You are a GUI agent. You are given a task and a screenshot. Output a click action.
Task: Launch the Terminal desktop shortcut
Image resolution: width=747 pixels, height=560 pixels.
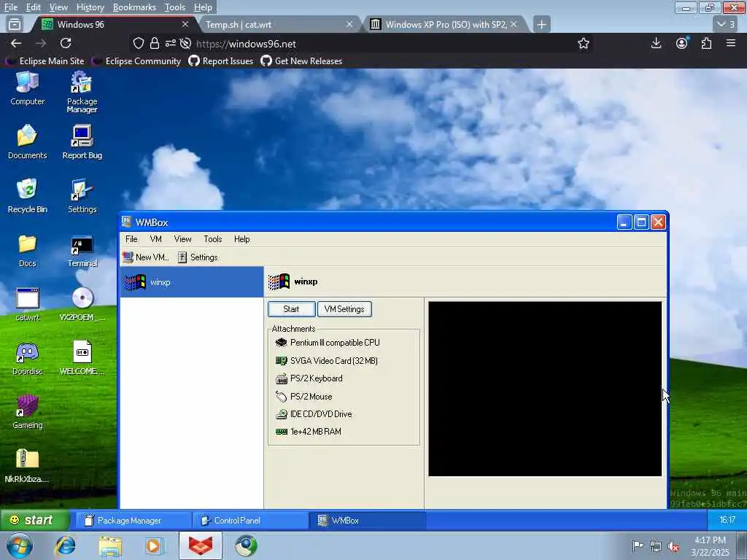[82, 250]
